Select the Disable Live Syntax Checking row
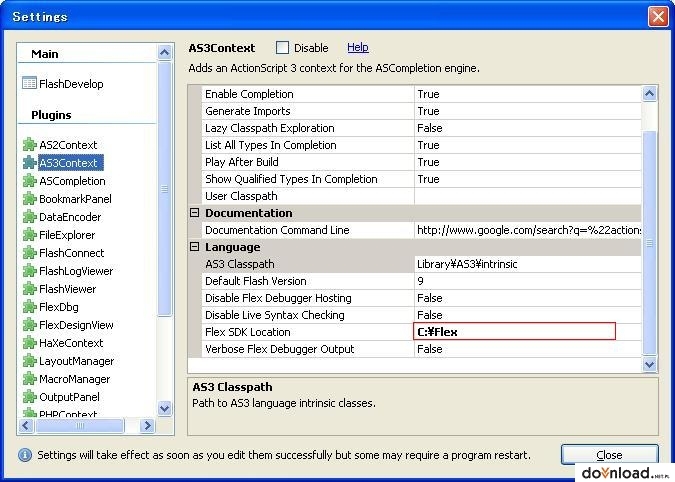 pos(421,315)
